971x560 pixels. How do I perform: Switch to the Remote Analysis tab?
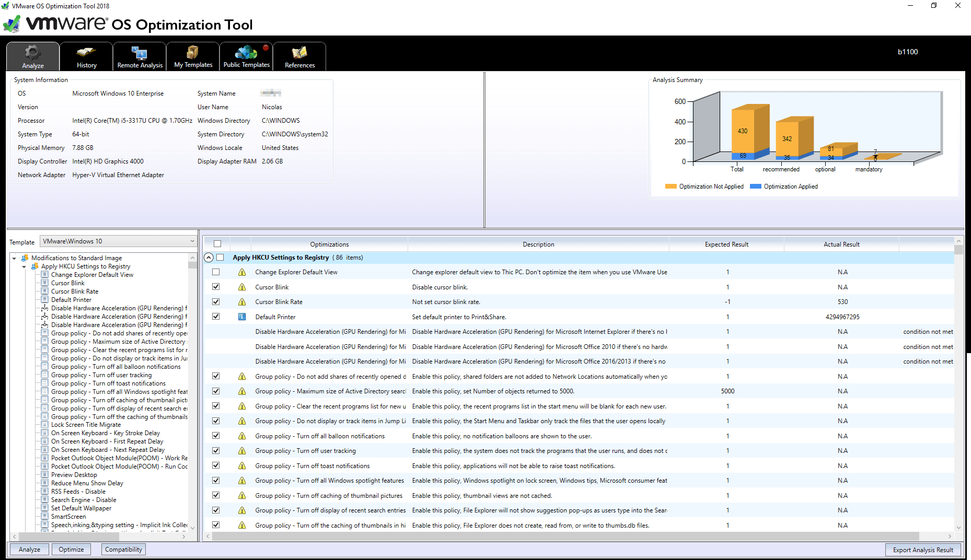140,56
